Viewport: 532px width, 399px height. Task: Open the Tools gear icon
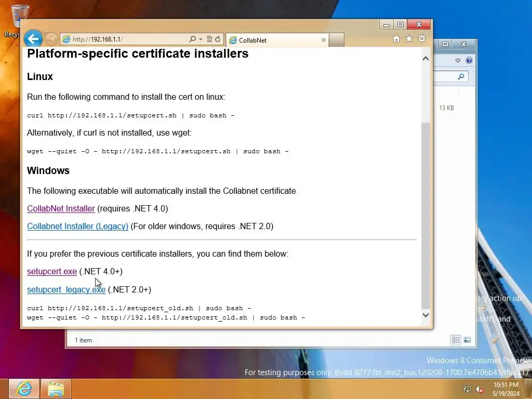[422, 39]
